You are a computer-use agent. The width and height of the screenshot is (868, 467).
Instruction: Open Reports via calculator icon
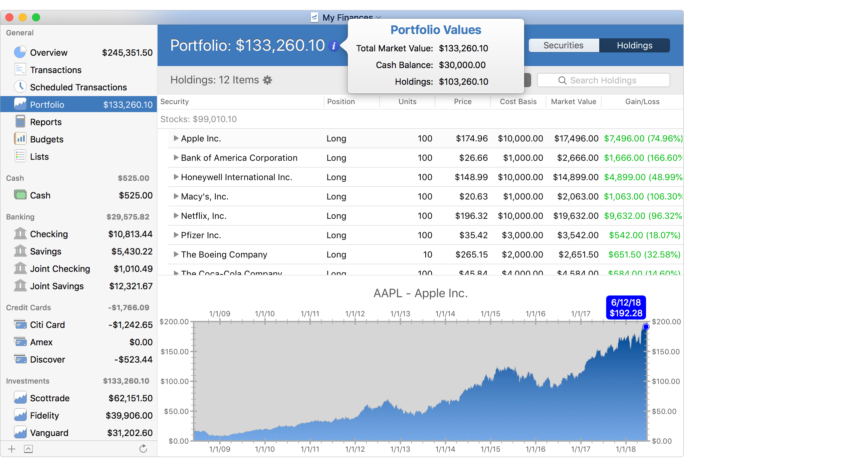pyautogui.click(x=20, y=121)
